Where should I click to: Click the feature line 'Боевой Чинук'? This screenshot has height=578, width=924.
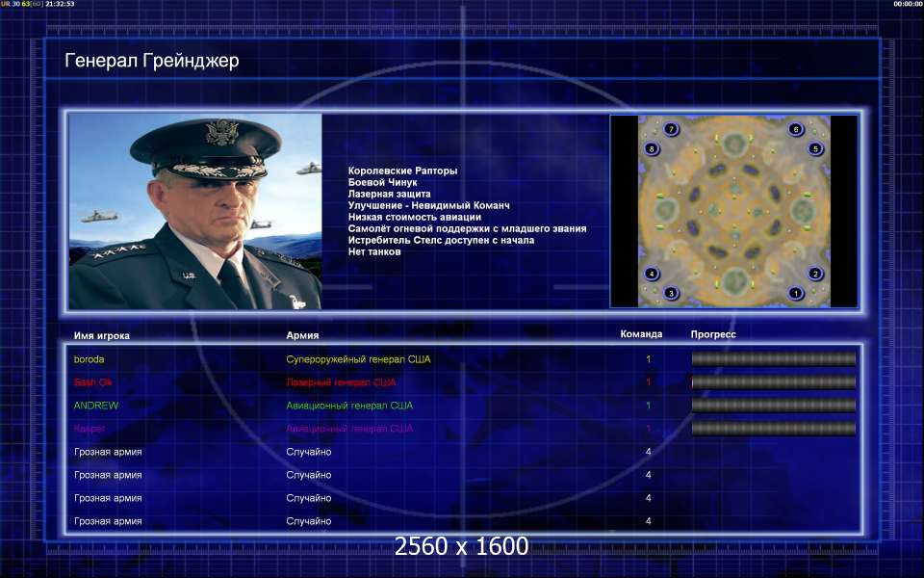pos(382,182)
